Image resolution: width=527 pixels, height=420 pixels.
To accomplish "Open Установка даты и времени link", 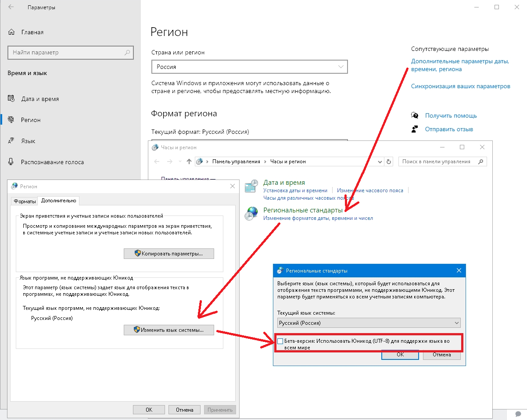I will click(295, 190).
